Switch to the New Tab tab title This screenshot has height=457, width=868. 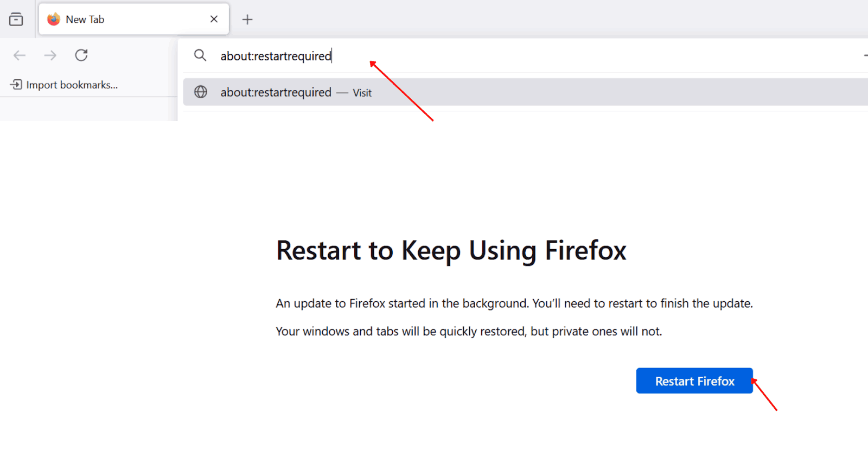click(85, 20)
